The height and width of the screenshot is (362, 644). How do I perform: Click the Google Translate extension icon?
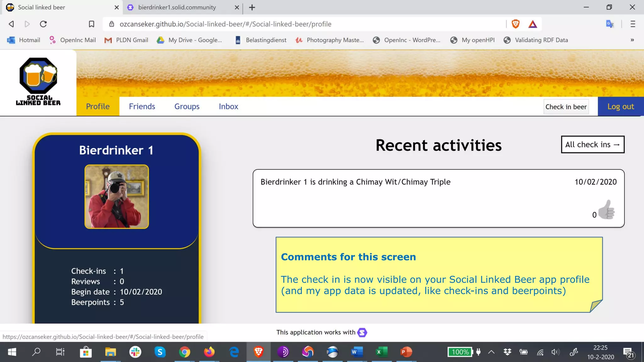tap(610, 24)
